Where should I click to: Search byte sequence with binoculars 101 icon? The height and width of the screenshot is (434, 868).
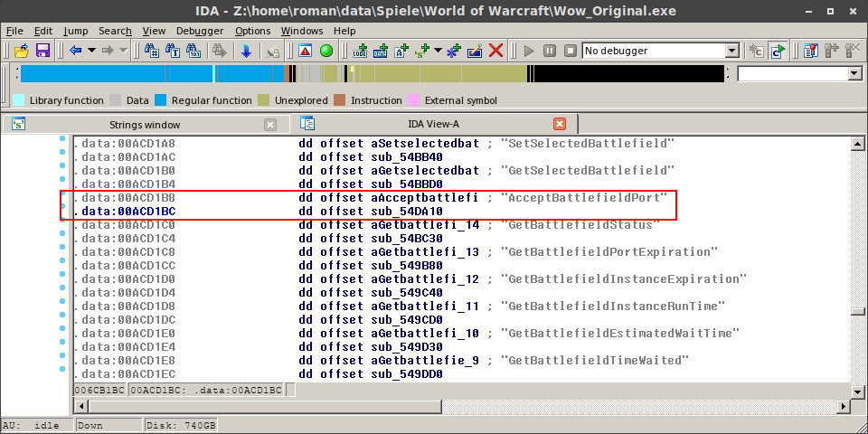[193, 51]
